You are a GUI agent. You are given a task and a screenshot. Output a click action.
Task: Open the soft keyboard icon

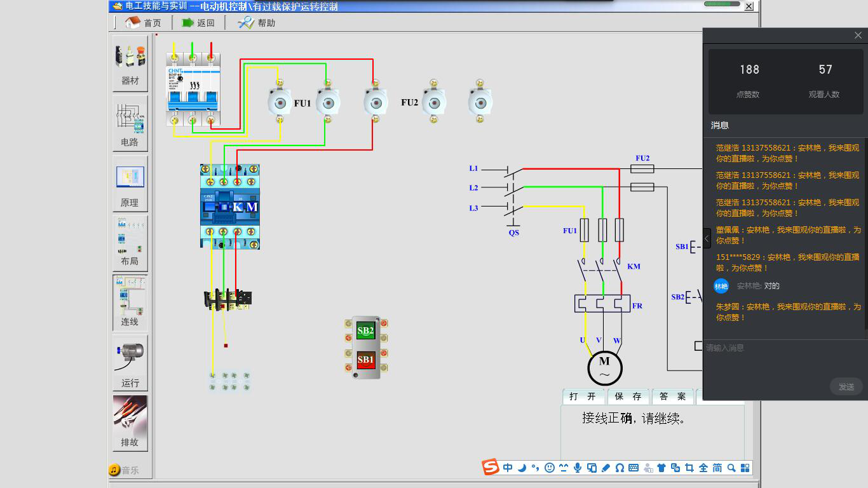pos(634,468)
